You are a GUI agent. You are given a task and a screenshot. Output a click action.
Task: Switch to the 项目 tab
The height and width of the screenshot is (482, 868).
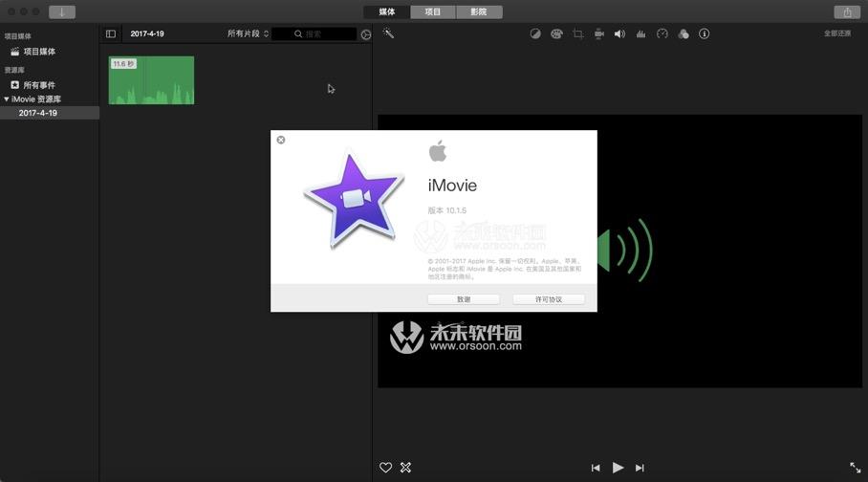433,11
